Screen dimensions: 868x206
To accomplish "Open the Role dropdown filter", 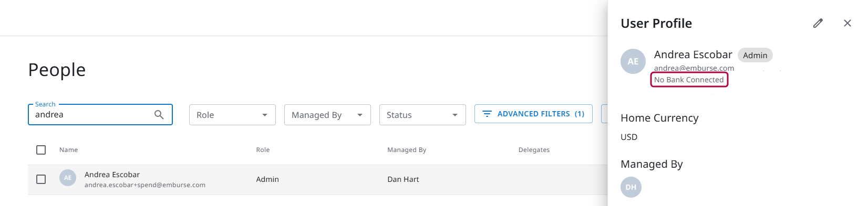I will 232,115.
